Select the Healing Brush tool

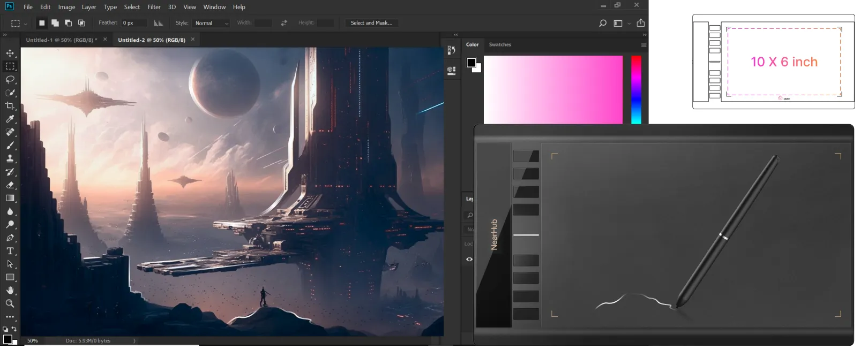10,132
